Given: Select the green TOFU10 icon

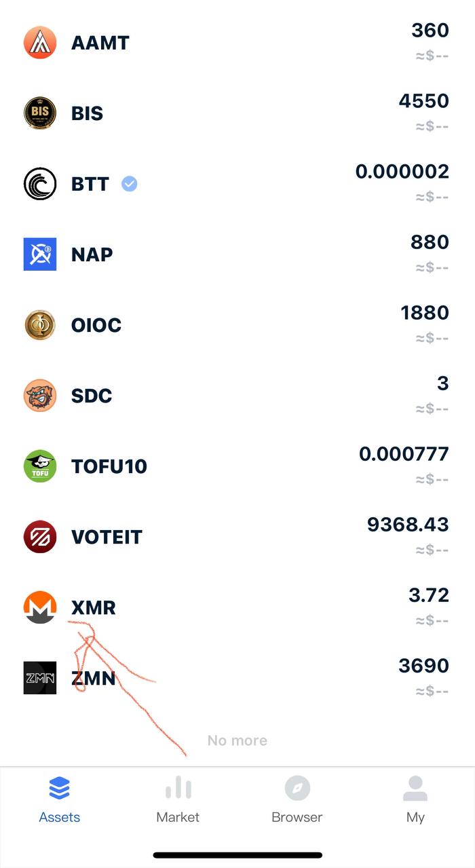Looking at the screenshot, I should coord(40,466).
